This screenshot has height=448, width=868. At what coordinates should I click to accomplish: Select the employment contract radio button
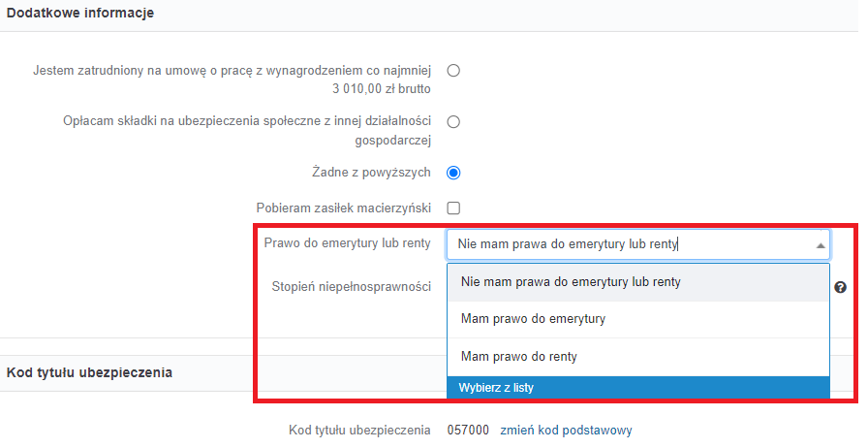pyautogui.click(x=453, y=70)
